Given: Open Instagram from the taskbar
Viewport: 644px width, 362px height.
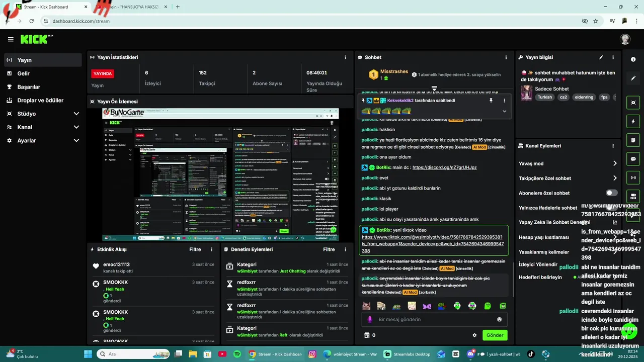Looking at the screenshot, I should [312, 354].
